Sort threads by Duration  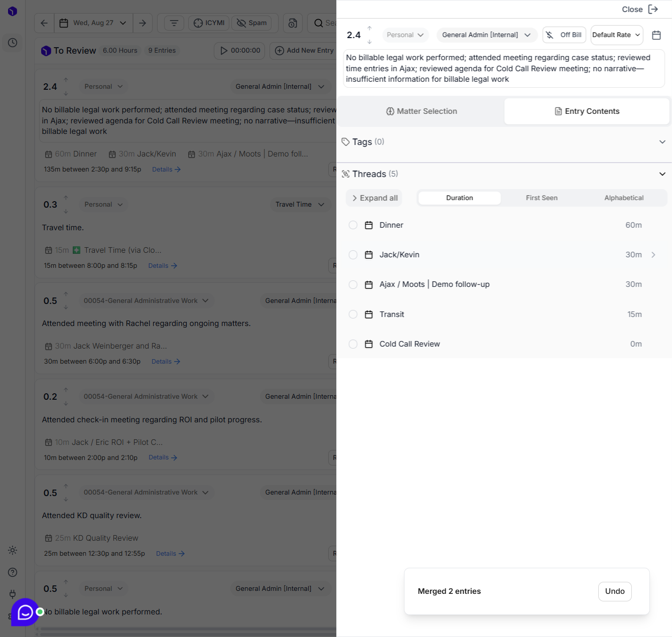coord(459,198)
